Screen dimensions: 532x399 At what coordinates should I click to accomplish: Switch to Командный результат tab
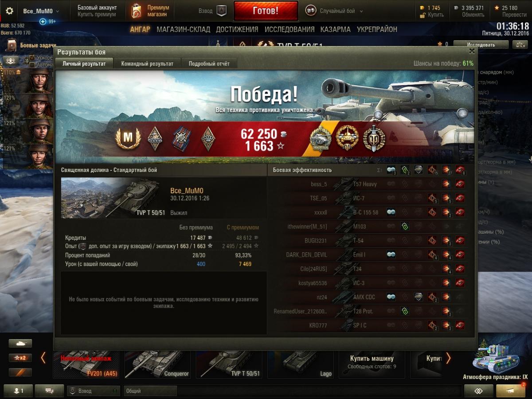click(147, 64)
